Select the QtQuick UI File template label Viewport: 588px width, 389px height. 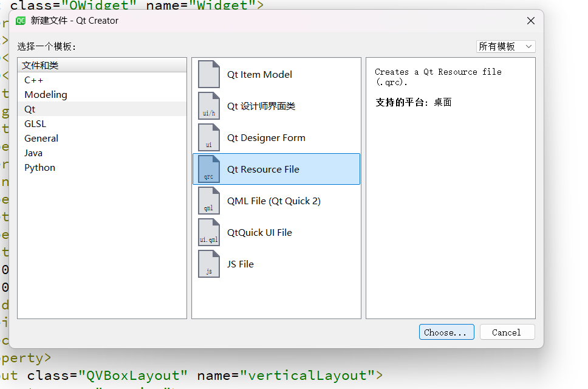tap(259, 233)
